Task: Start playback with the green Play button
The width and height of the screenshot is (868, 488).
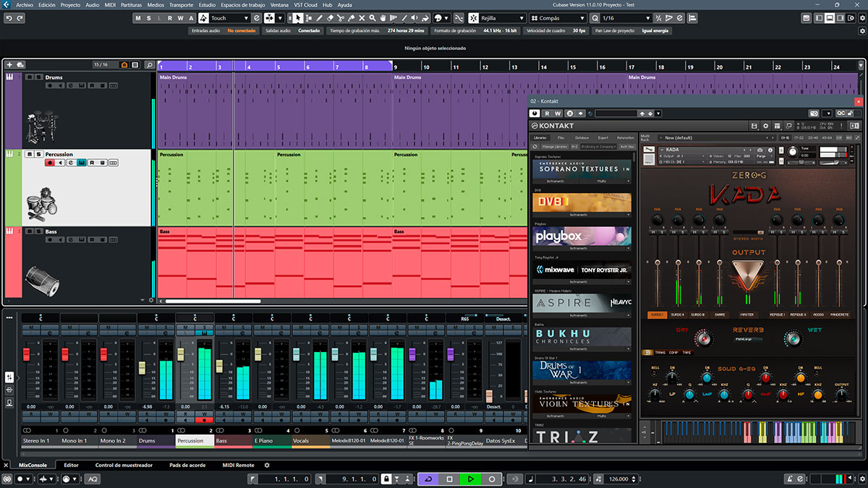Action: pyautogui.click(x=470, y=479)
